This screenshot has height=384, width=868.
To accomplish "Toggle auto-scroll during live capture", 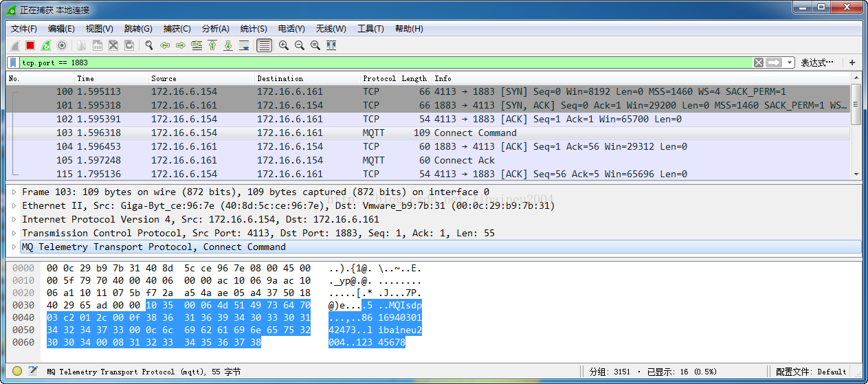I will pyautogui.click(x=244, y=45).
